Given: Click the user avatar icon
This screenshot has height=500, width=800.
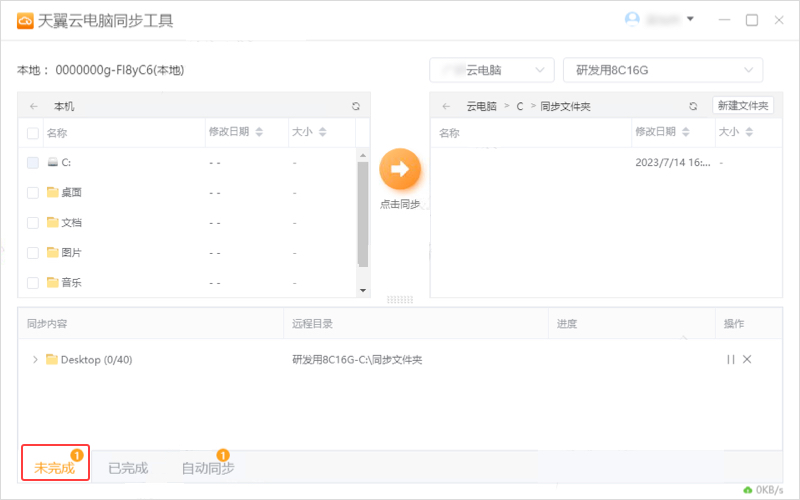Looking at the screenshot, I should tap(632, 19).
